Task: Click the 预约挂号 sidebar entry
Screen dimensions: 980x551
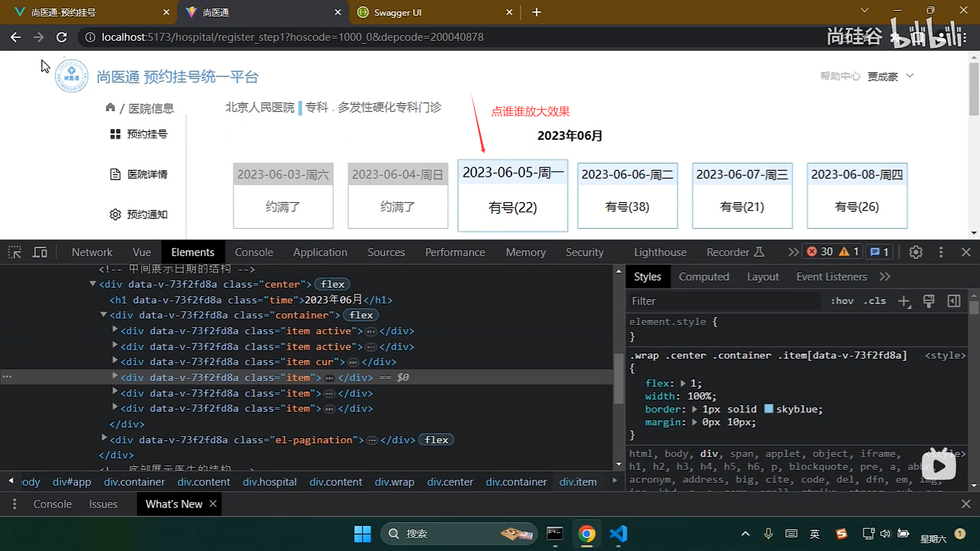Action: pos(146,134)
